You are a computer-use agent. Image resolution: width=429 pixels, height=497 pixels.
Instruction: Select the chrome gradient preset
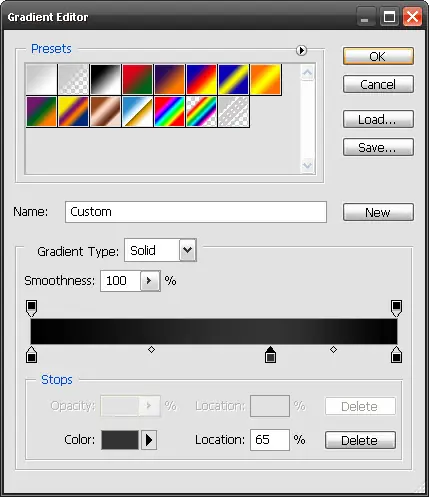click(137, 112)
